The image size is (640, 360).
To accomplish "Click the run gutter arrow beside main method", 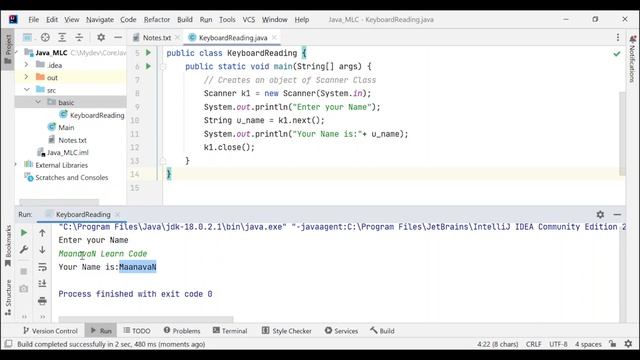I will (149, 66).
